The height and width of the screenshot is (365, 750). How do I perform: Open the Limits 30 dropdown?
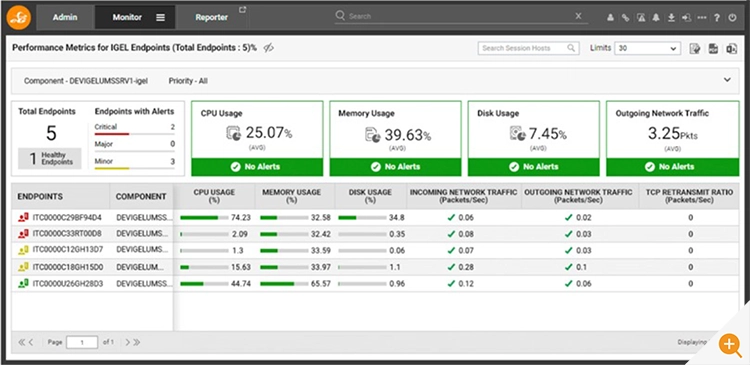(647, 48)
